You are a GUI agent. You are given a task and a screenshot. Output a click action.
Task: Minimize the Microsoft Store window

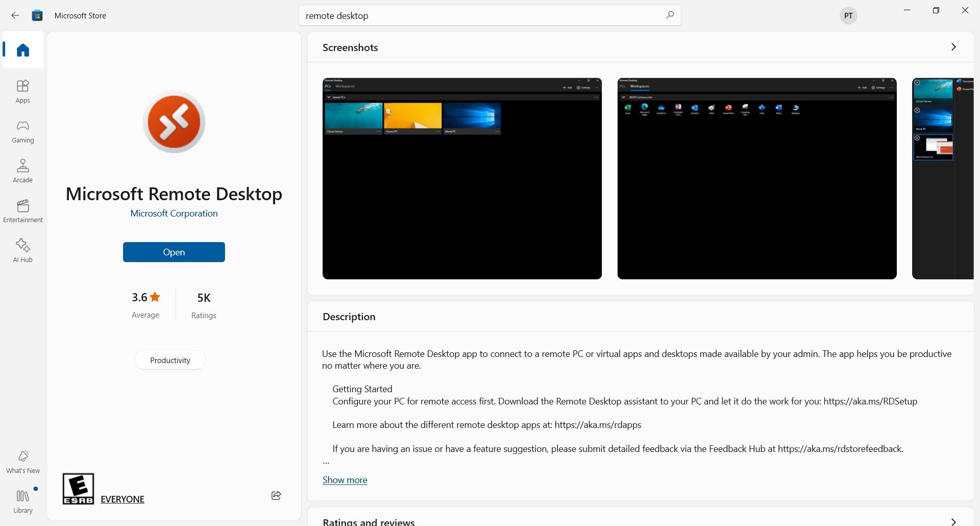pyautogui.click(x=907, y=10)
